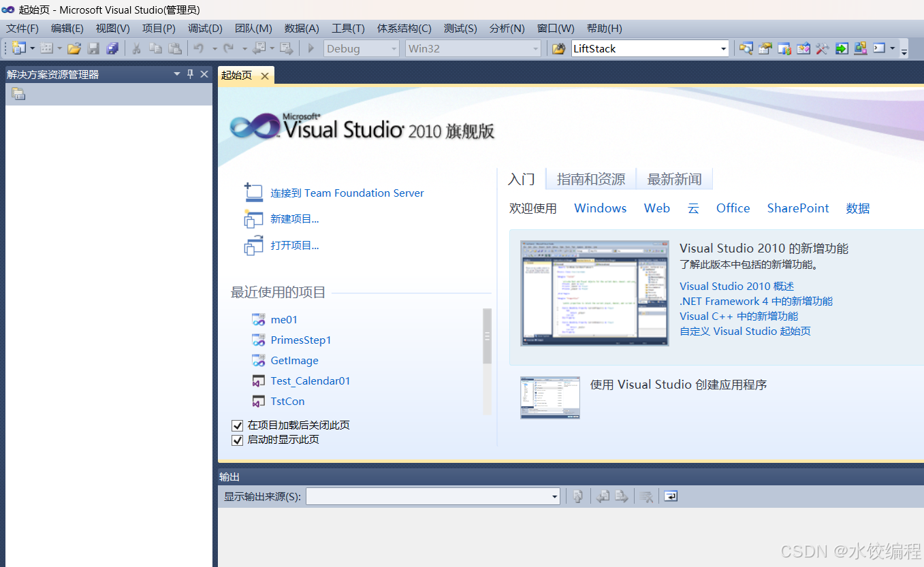Click the Start Debugging play icon

[311, 48]
